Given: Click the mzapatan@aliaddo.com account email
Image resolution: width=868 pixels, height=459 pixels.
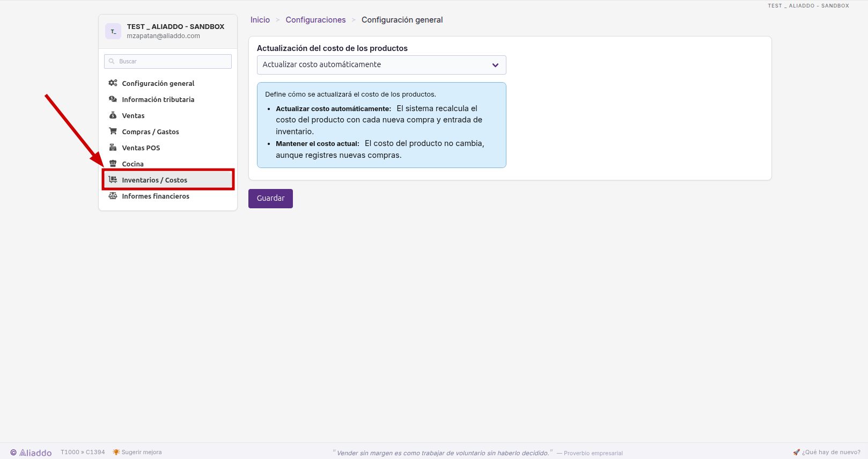Looking at the screenshot, I should tap(164, 36).
